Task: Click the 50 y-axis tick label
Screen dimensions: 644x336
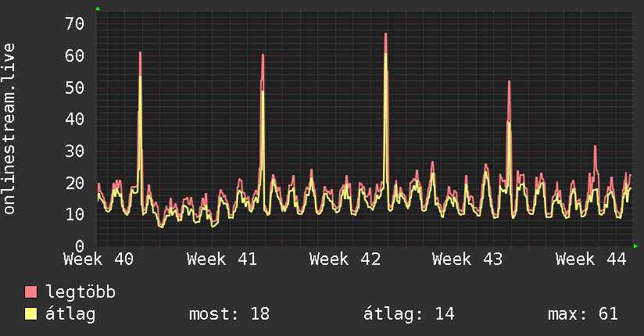Action: tap(75, 88)
